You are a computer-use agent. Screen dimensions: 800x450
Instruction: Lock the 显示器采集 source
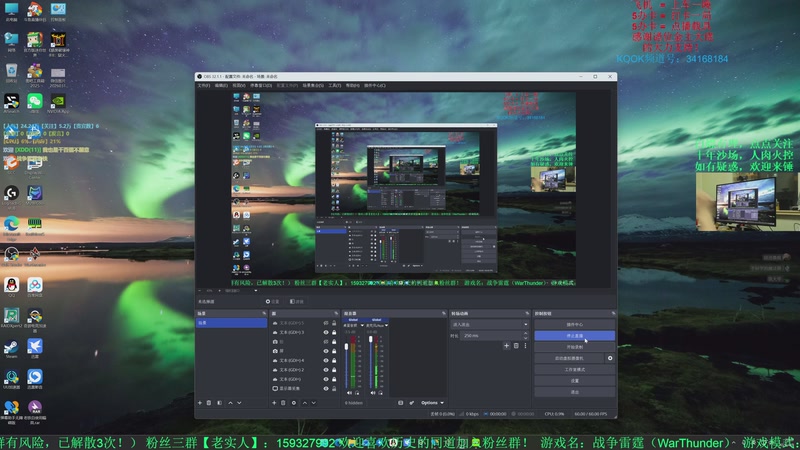click(334, 389)
